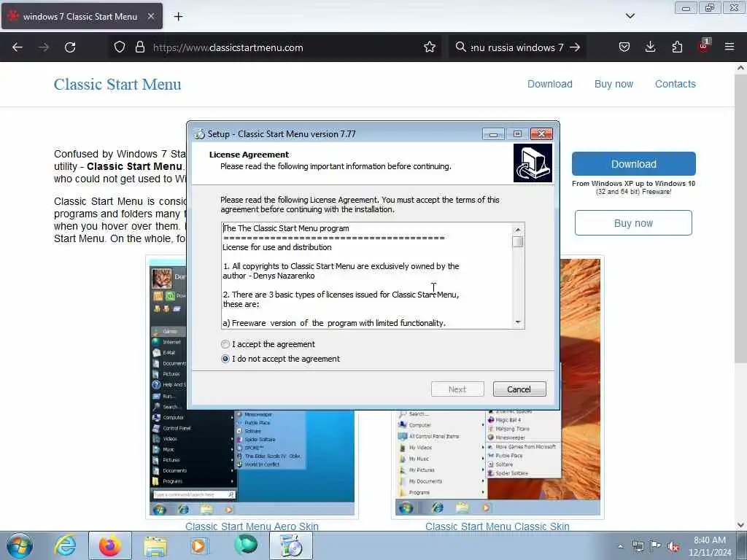Click the taskbar clock 8:40 AM
Image resolution: width=747 pixels, height=560 pixels.
coord(710,546)
